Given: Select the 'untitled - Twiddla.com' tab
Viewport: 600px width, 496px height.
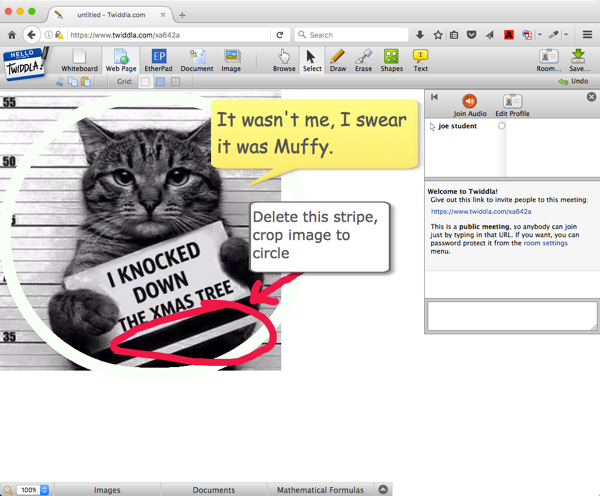Looking at the screenshot, I should [111, 15].
